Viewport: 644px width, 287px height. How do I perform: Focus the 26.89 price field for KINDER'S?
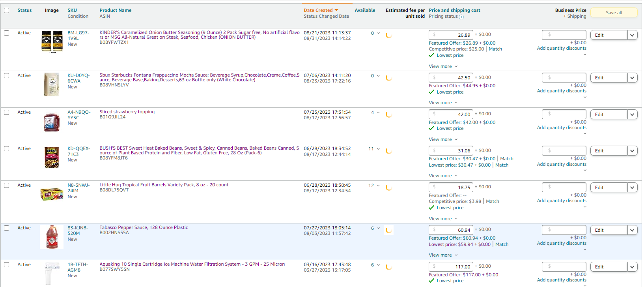pos(451,35)
